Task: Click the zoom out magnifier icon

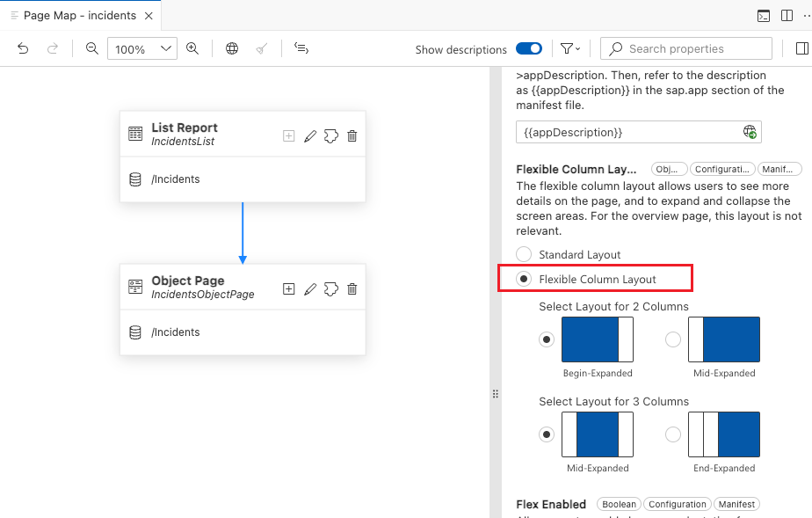Action: 91,49
